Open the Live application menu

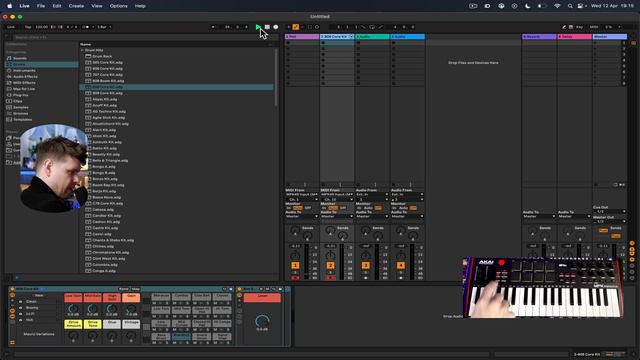pyautogui.click(x=24, y=6)
